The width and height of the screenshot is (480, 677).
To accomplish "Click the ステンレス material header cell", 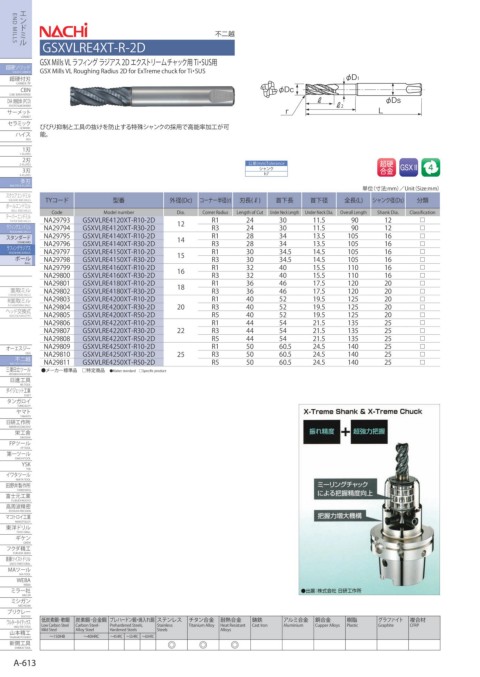I will coord(171,625).
